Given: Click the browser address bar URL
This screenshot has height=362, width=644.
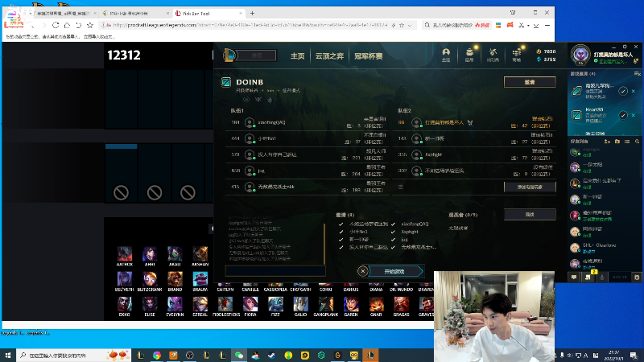Looking at the screenshot, I should click(x=250, y=25).
